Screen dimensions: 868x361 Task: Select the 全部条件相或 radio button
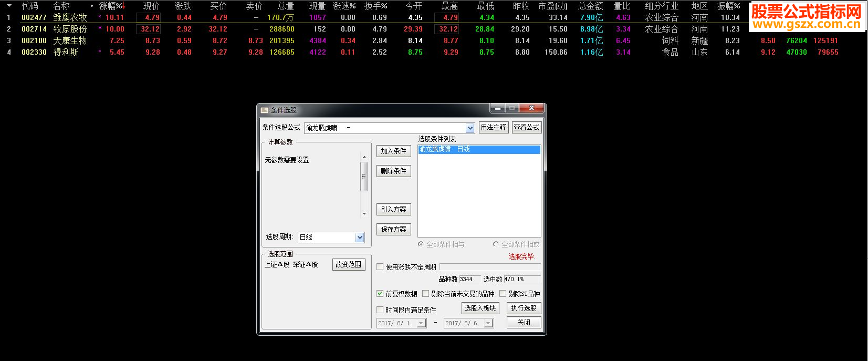pos(496,244)
